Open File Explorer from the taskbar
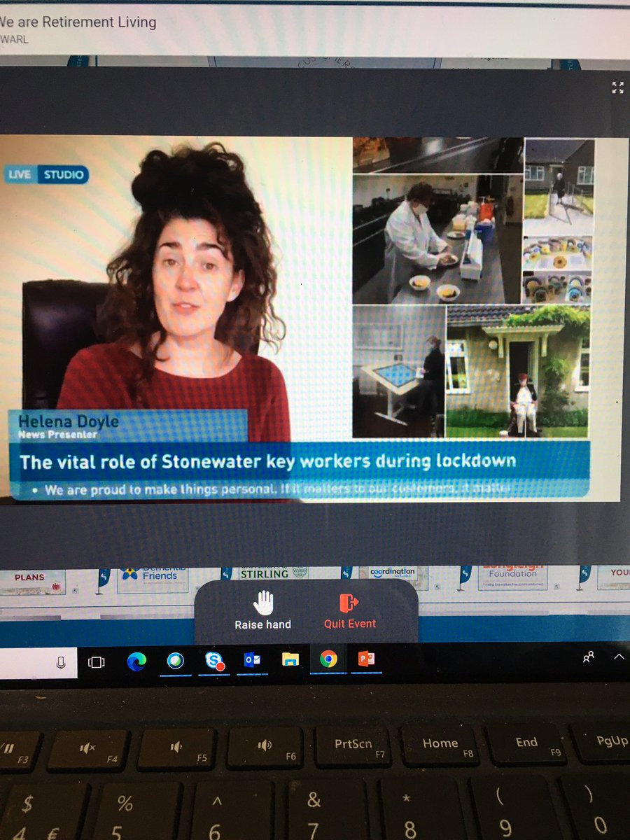Screen dimensions: 630x840 (290, 659)
